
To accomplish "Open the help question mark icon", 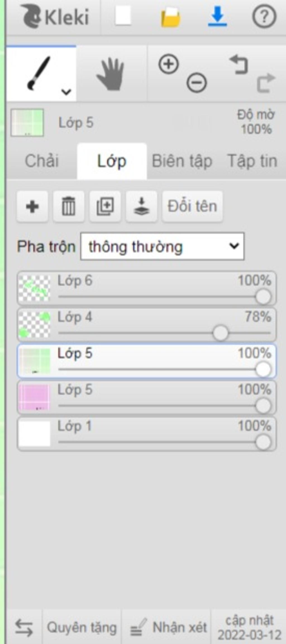I will click(264, 17).
